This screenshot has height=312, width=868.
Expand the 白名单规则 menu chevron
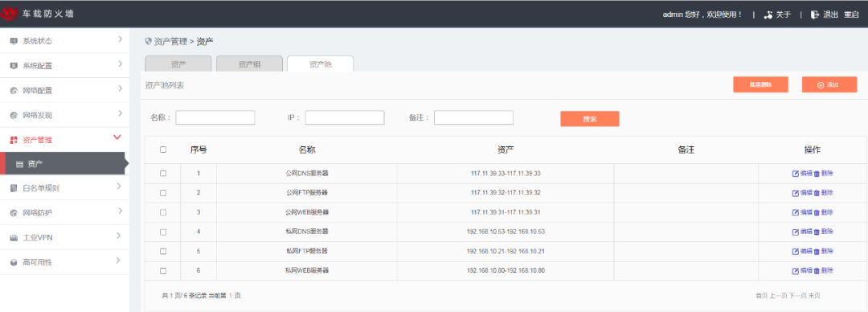tap(120, 187)
